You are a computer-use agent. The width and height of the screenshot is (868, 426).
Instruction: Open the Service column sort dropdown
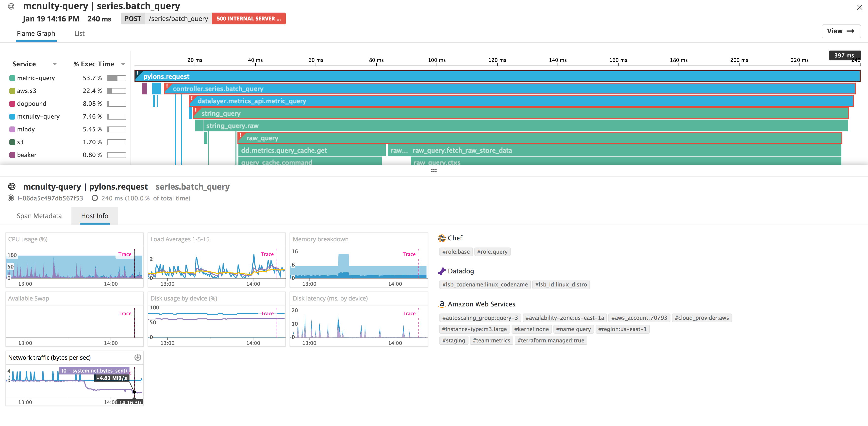(55, 64)
